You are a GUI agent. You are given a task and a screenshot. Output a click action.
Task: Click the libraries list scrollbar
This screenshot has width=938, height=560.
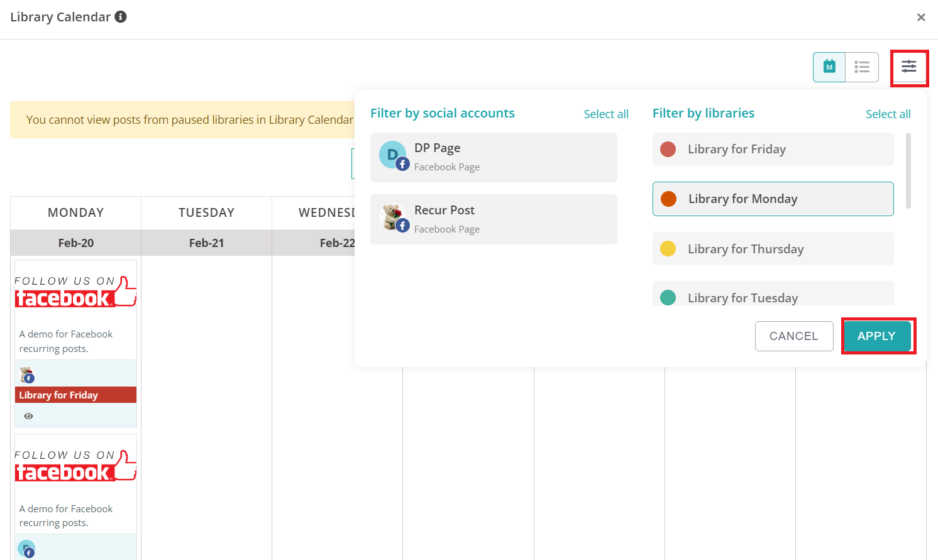click(908, 170)
